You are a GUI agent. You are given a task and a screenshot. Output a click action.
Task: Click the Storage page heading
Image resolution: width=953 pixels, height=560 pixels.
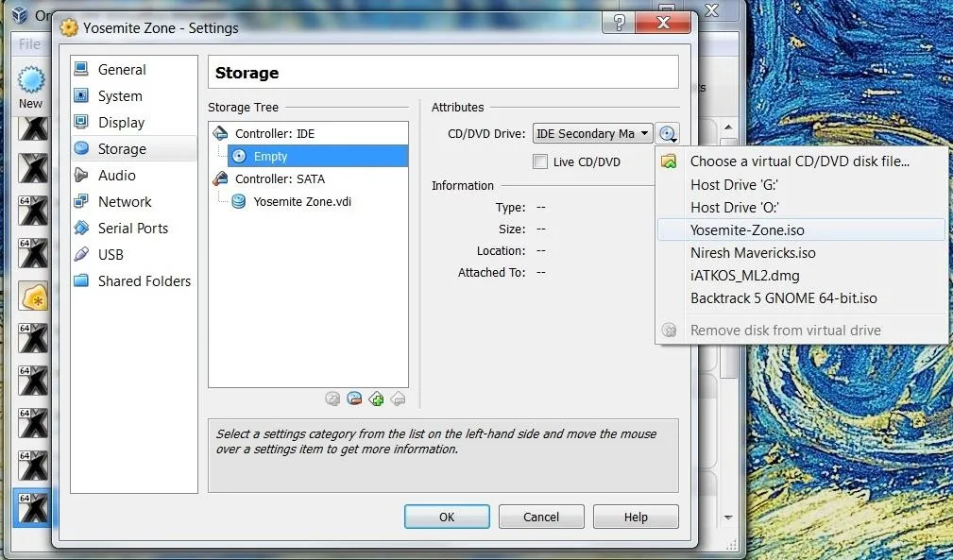(247, 73)
